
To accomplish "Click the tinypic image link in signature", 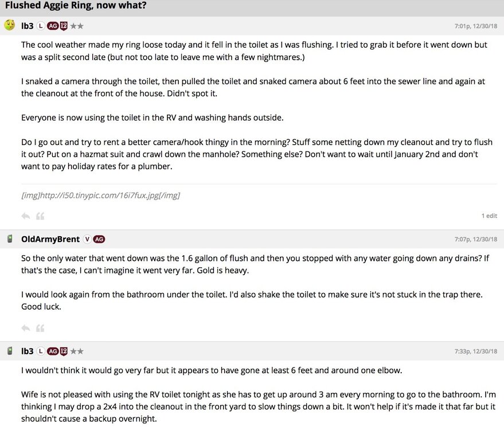I will coord(100,196).
